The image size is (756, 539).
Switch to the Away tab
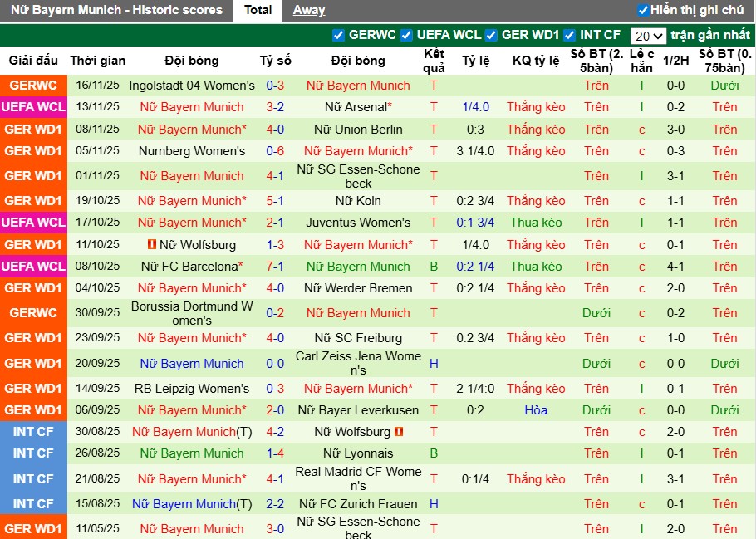tap(308, 10)
